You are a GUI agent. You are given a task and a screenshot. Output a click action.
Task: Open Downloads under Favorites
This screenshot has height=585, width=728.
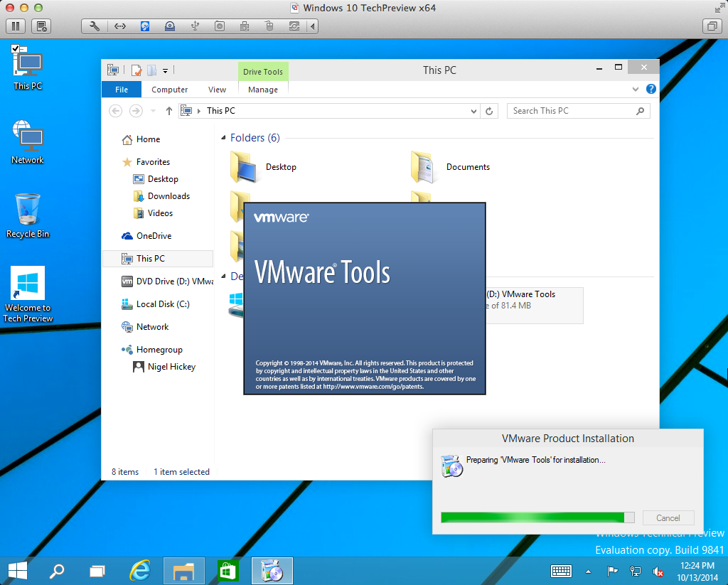click(161, 196)
